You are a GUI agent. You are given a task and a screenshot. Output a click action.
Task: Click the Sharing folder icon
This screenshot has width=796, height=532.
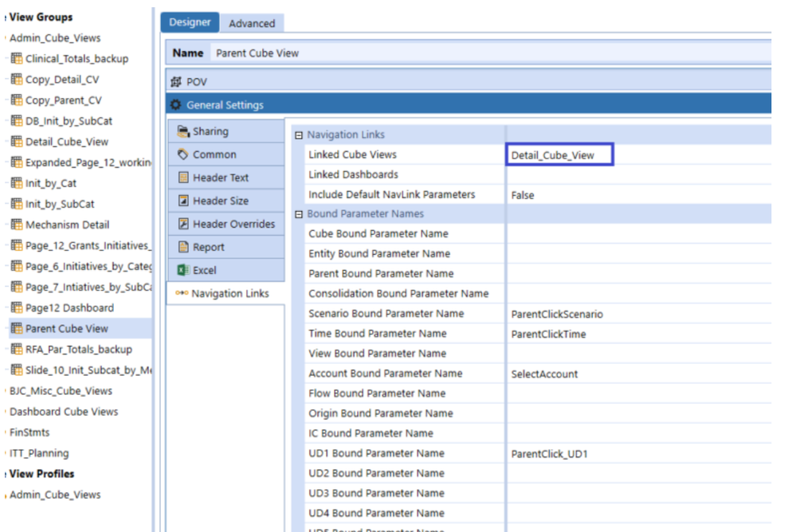point(182,131)
